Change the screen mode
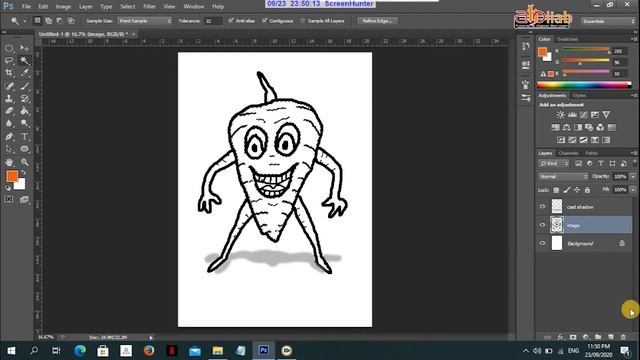The image size is (640, 360). pyautogui.click(x=24, y=199)
